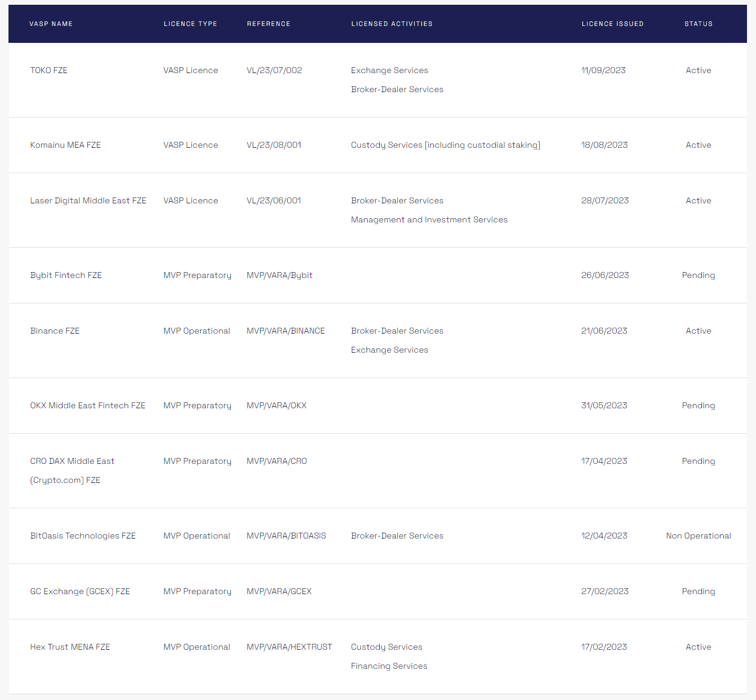Viewport: 756px width, 700px height.
Task: Click OKX's MVP Preparatory licence type
Action: (197, 406)
